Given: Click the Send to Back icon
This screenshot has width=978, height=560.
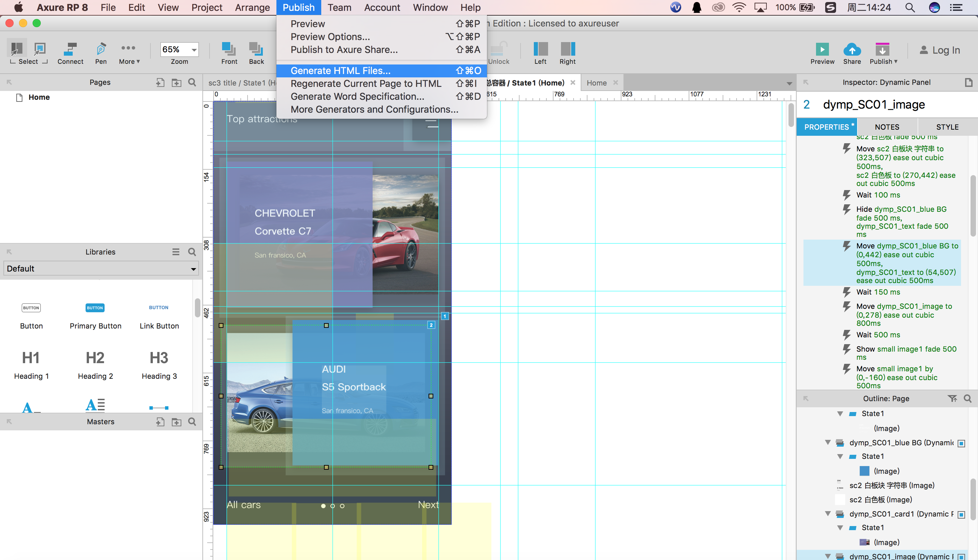Looking at the screenshot, I should click(x=256, y=50).
